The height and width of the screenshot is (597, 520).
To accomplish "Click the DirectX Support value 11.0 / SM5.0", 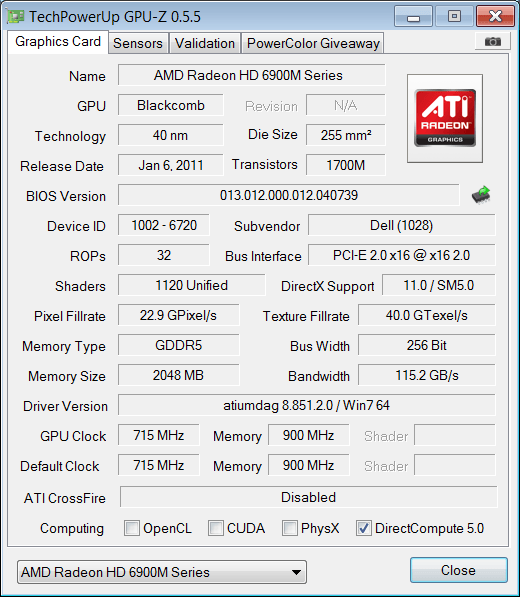I will tap(439, 285).
